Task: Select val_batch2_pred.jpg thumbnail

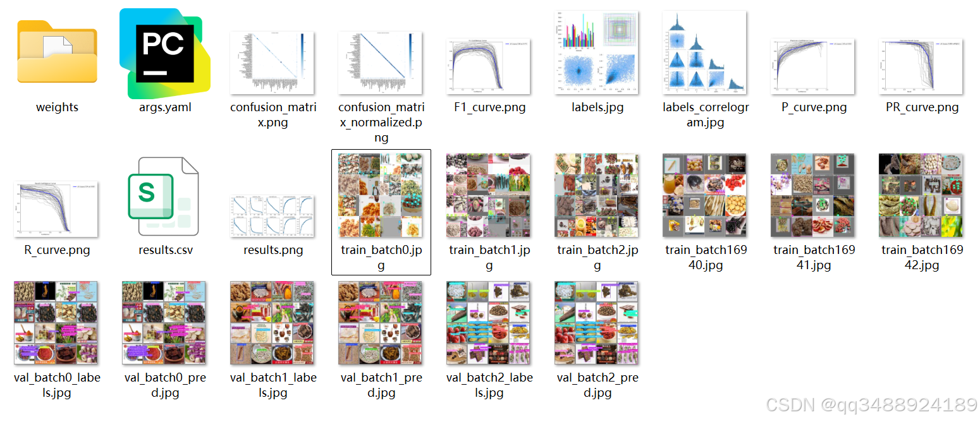Action: point(597,323)
